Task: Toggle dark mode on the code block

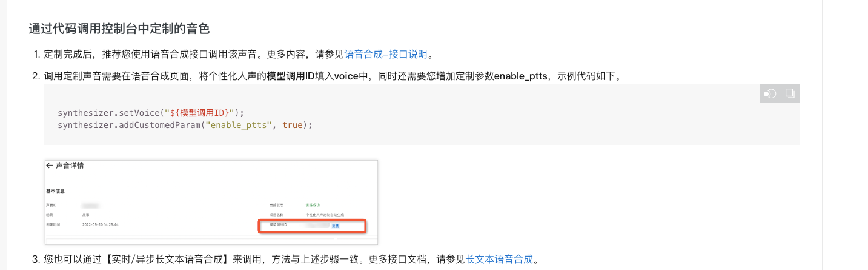Action: (770, 93)
